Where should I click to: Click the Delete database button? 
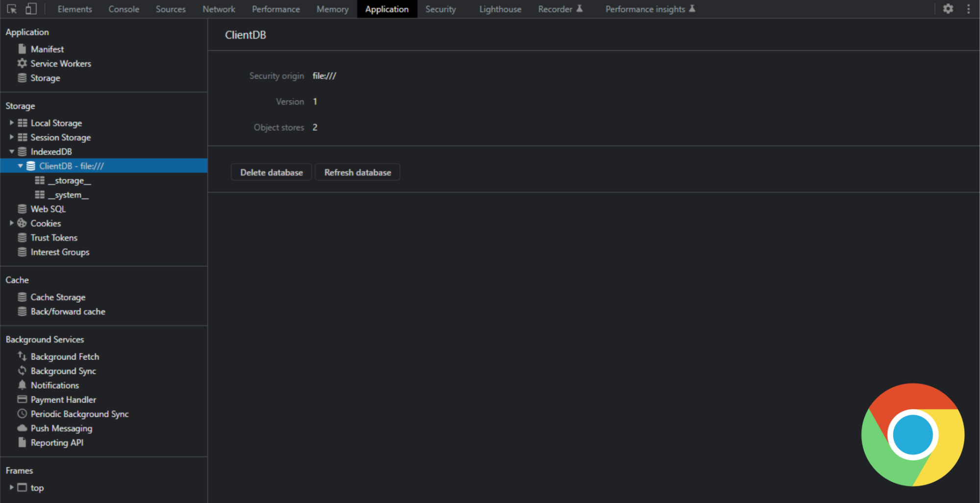point(271,172)
